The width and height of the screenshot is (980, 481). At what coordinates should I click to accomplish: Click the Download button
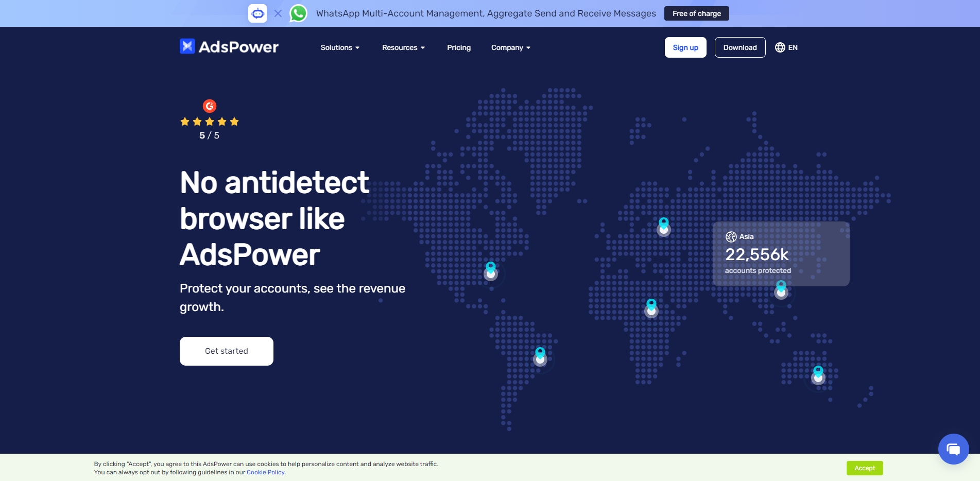coord(740,47)
